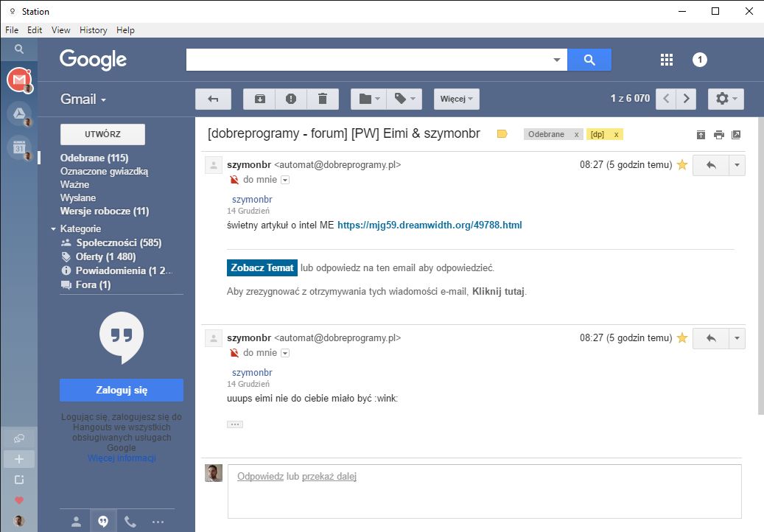764x532 pixels.
Task: Remove the [dp] label
Action: (x=617, y=134)
